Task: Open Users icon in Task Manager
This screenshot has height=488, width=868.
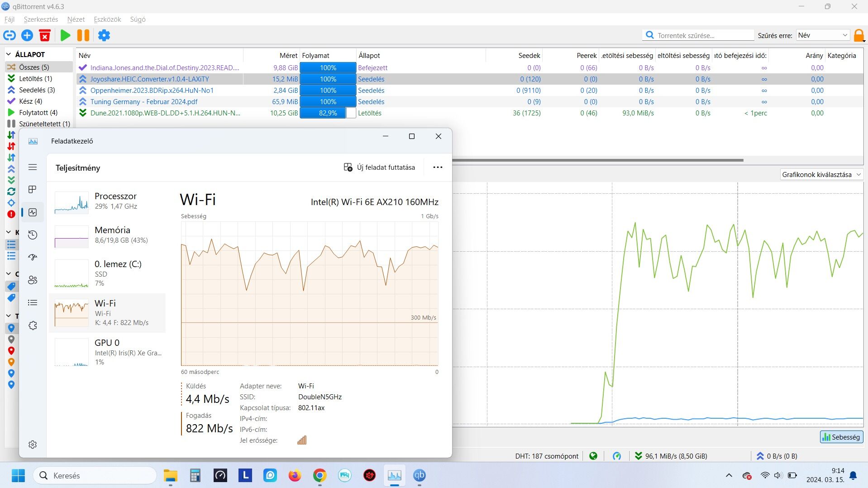Action: click(33, 280)
